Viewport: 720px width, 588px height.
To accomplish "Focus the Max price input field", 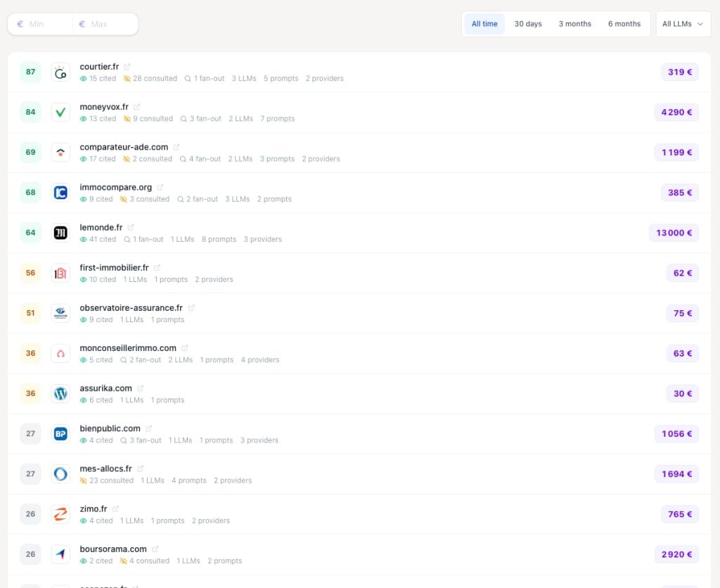I will coord(105,24).
